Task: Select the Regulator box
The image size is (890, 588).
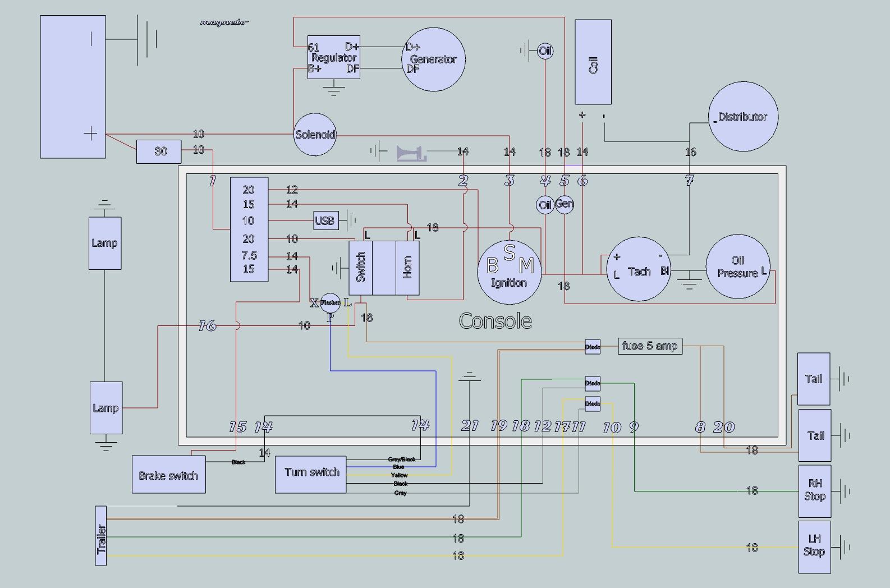Action: click(x=333, y=58)
